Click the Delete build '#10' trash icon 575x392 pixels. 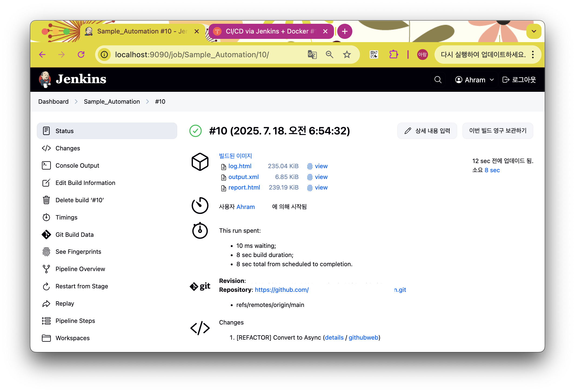[x=46, y=200]
